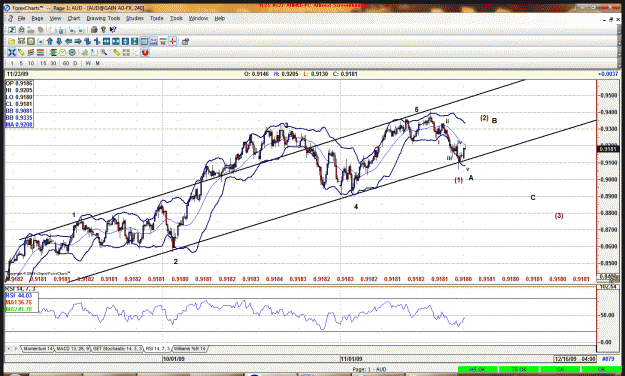Select the RSI 14, 7, 3 tab

pos(157,349)
